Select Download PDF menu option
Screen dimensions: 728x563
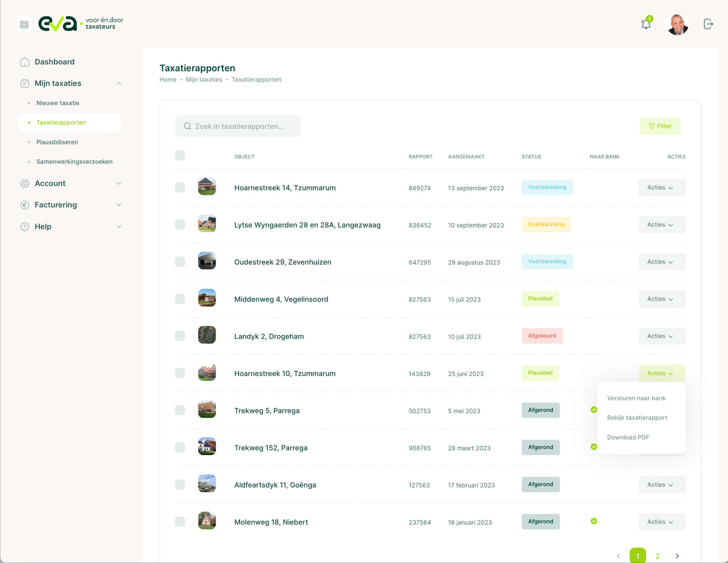[x=628, y=437]
